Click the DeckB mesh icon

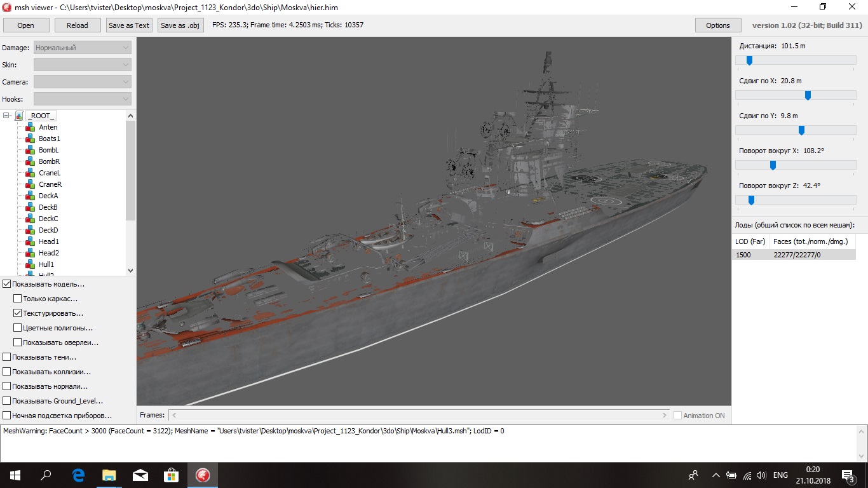tap(31, 207)
